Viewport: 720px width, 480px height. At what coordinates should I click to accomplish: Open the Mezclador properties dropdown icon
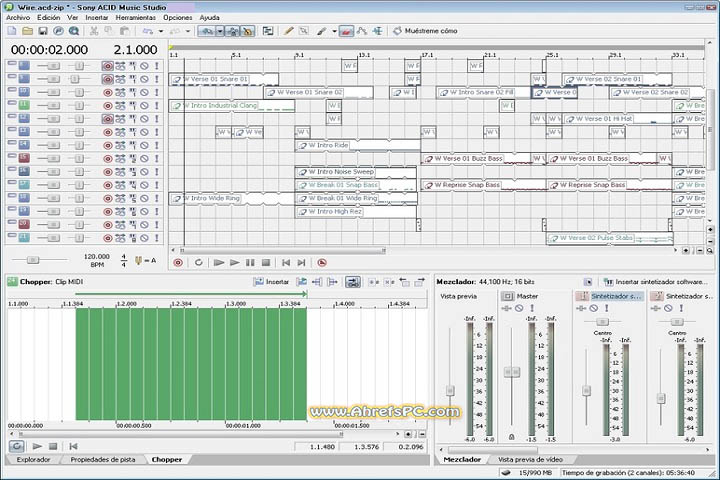coord(588,282)
